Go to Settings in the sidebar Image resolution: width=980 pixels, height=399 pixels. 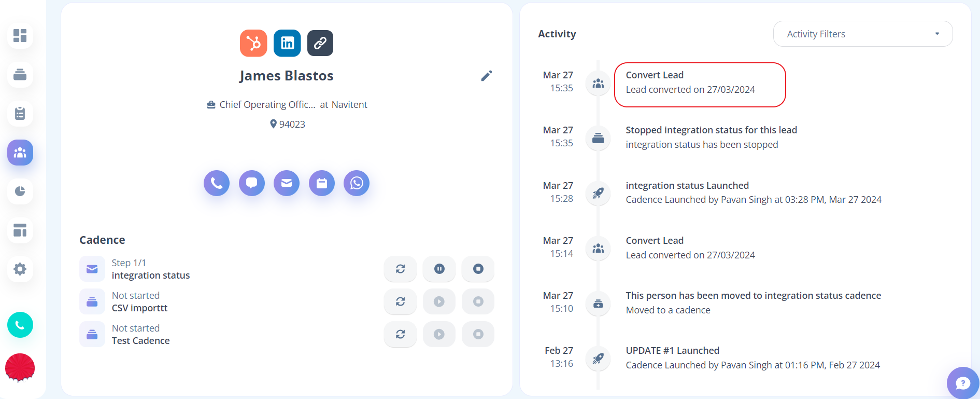coord(20,269)
